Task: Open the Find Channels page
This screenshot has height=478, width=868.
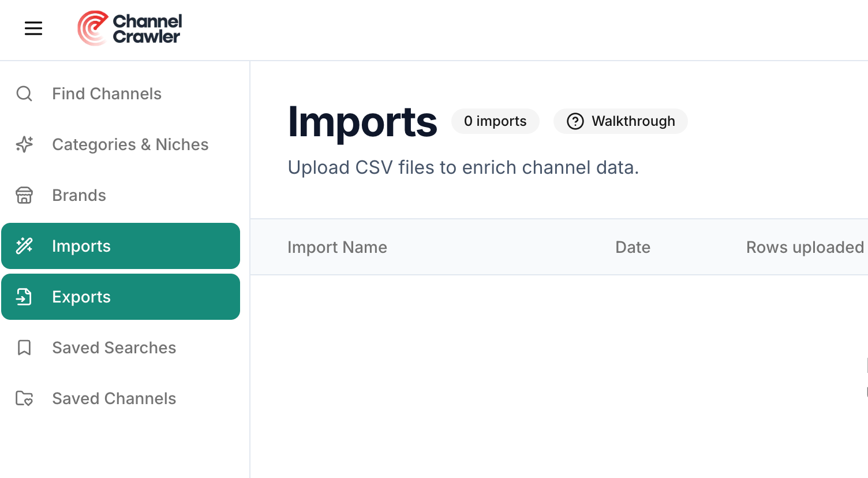Action: click(107, 93)
